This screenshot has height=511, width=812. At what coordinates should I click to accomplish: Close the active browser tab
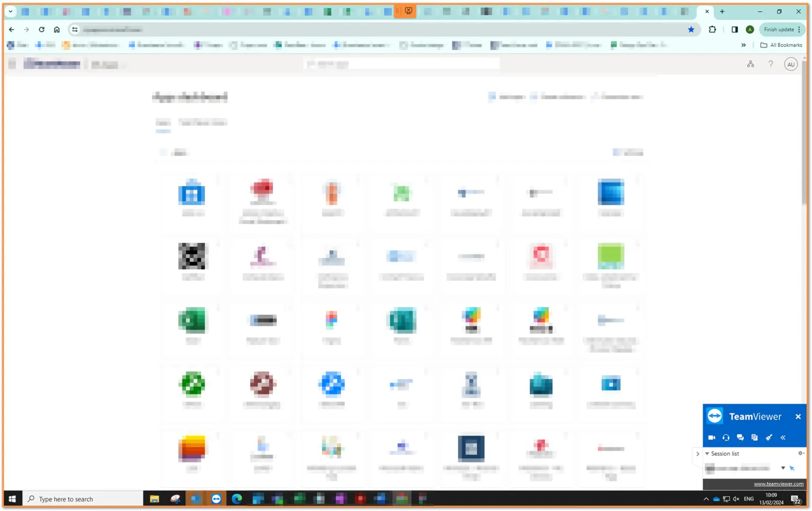tap(707, 11)
